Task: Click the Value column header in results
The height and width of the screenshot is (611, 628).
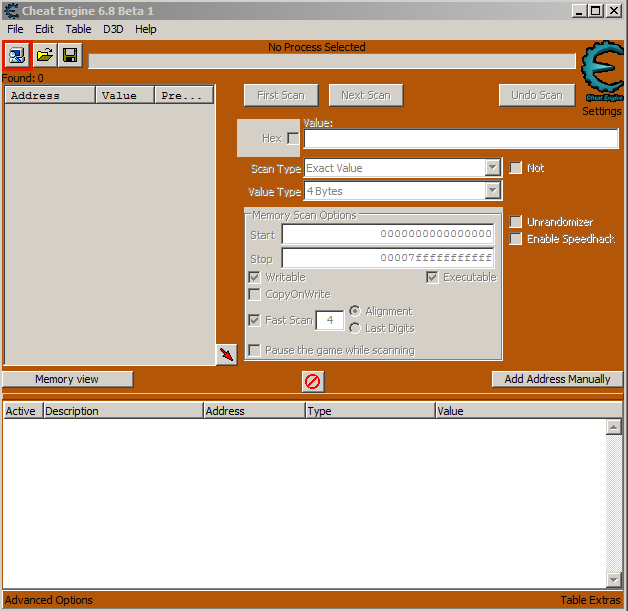Action: [x=125, y=95]
